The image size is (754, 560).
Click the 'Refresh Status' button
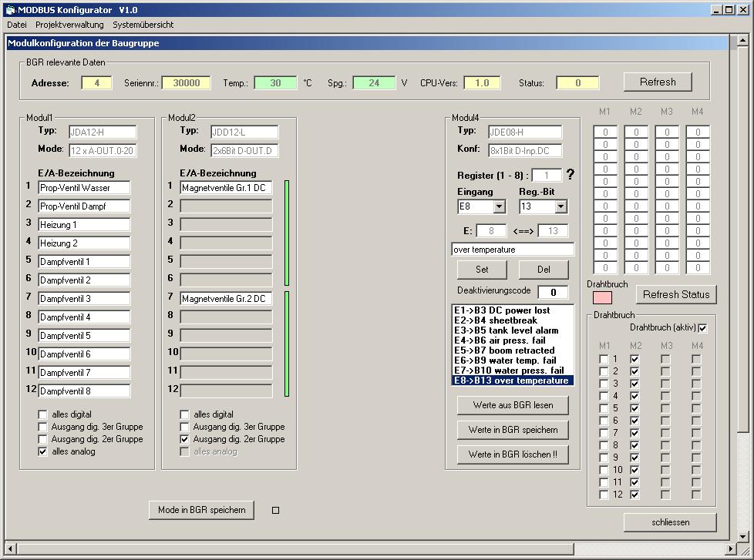click(x=675, y=294)
